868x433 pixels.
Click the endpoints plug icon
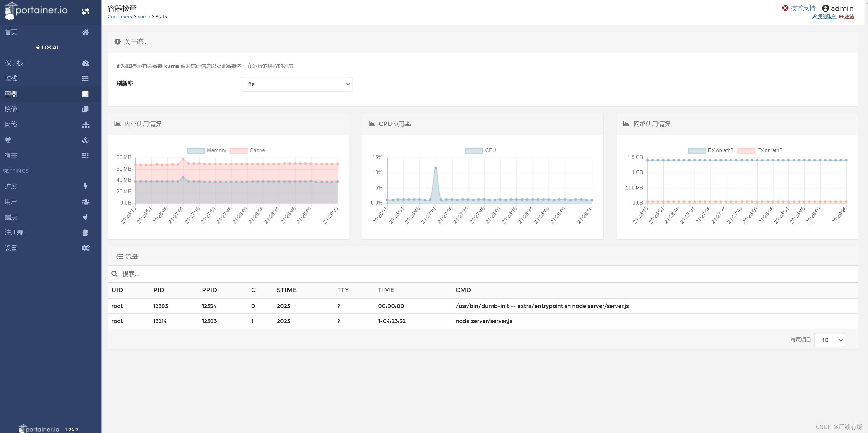85,217
